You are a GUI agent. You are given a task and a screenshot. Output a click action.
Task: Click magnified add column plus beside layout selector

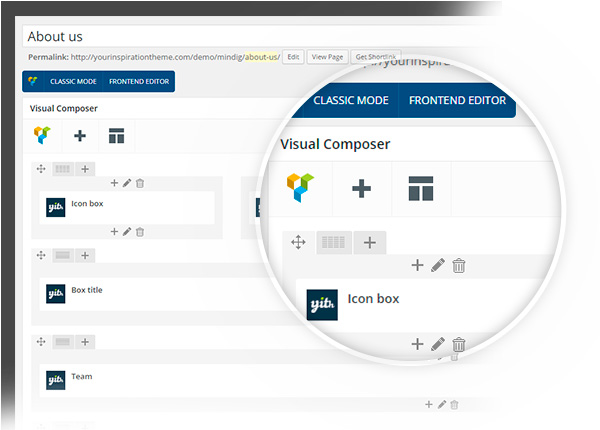(x=370, y=243)
